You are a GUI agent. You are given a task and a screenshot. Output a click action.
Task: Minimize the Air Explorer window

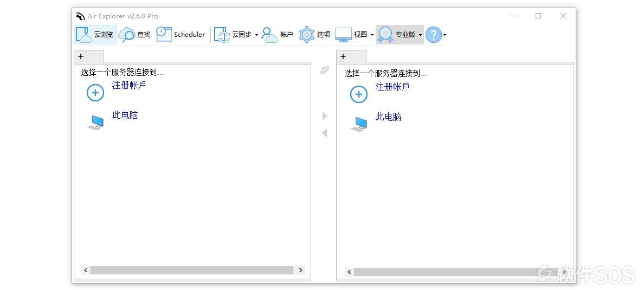[x=514, y=16]
